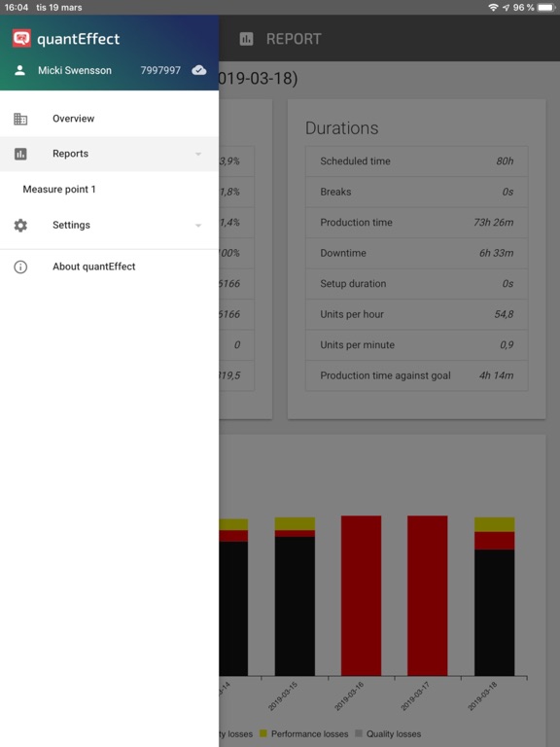Screen dimensions: 560x747
Task: Click the 0,9 units per minute value
Action: click(x=507, y=345)
